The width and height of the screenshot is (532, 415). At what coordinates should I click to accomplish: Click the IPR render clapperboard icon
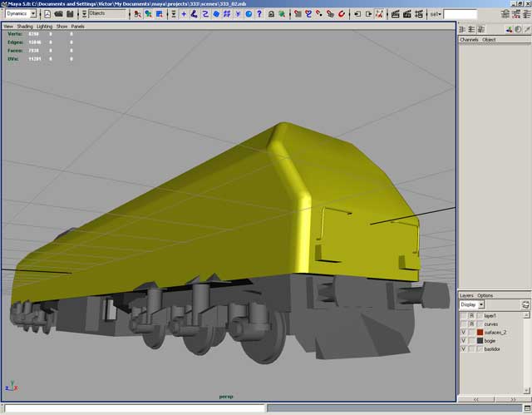pyautogui.click(x=408, y=14)
